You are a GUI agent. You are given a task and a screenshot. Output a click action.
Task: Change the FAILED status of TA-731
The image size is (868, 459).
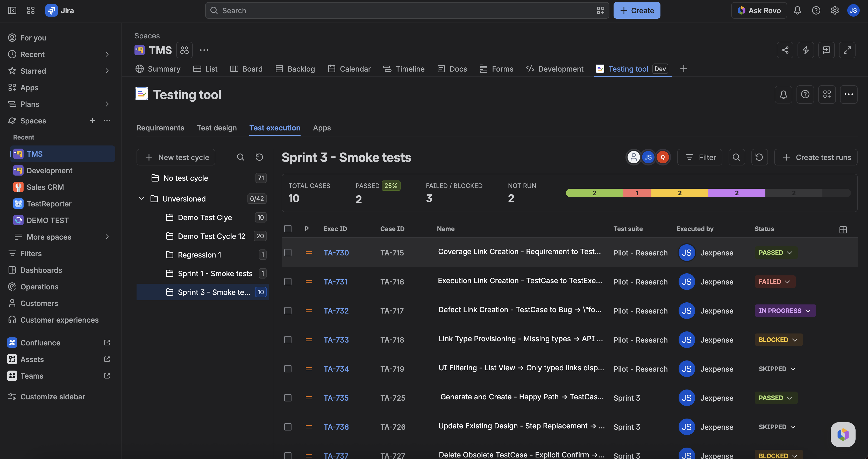click(x=775, y=282)
